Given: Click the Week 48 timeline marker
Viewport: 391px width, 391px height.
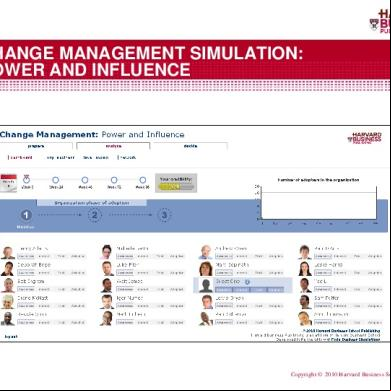Looking at the screenshot, I should coord(85,180).
